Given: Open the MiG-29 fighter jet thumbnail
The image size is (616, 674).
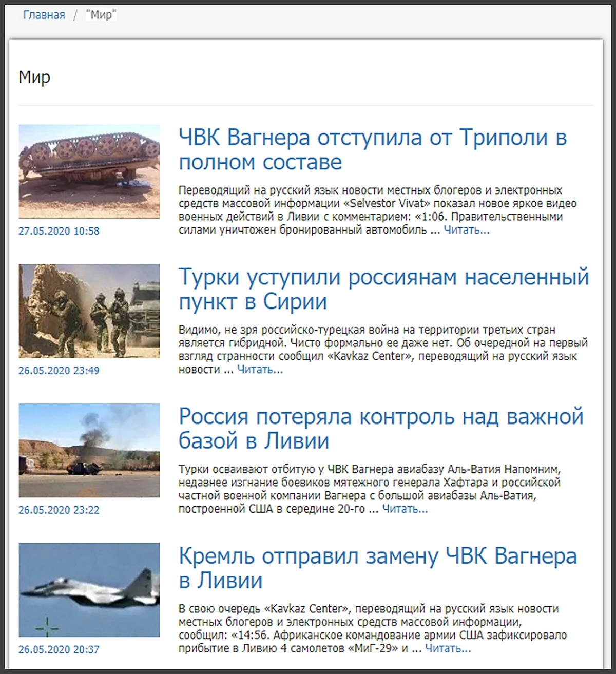Looking at the screenshot, I should [89, 590].
